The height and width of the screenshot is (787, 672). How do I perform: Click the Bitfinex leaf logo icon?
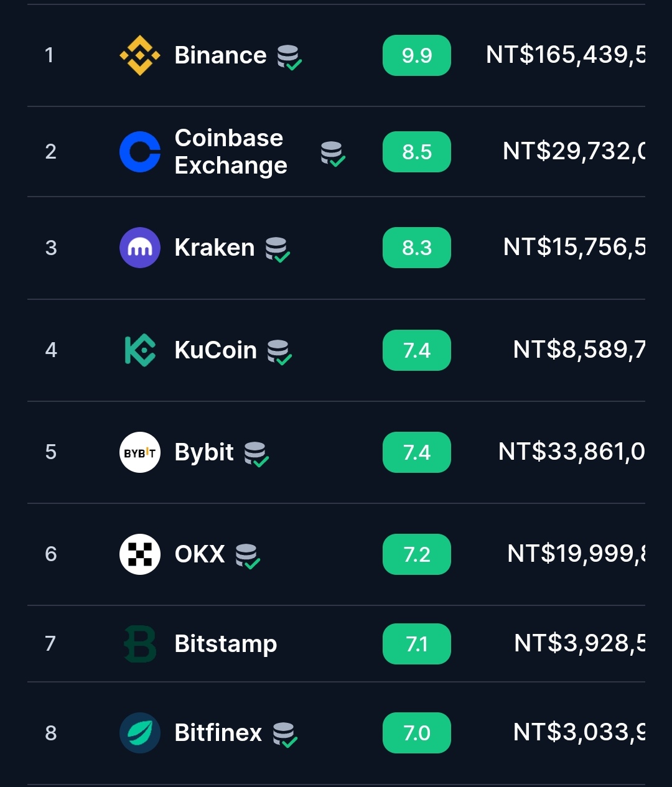pos(140,733)
